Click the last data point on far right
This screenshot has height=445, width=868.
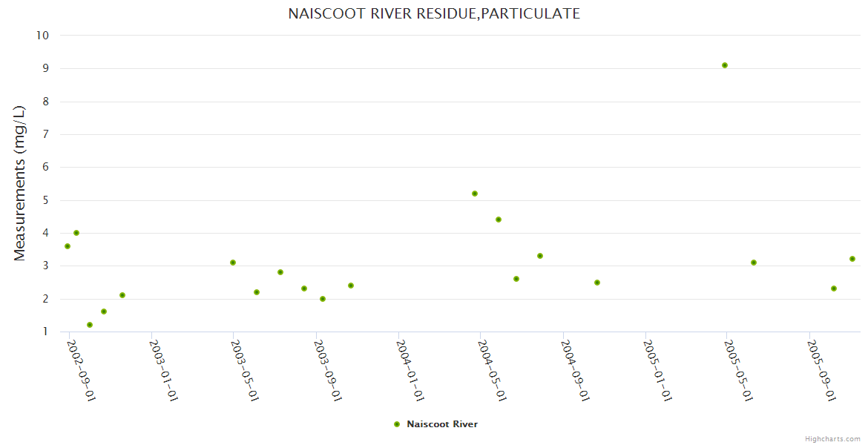[x=852, y=259]
